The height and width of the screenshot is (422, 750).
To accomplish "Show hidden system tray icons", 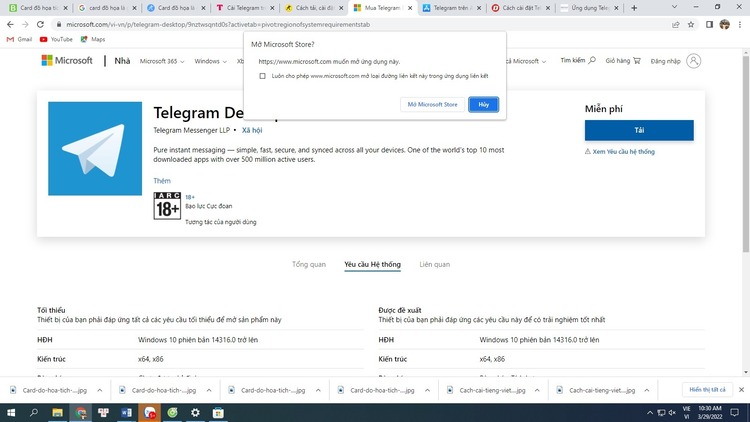I will click(x=650, y=412).
